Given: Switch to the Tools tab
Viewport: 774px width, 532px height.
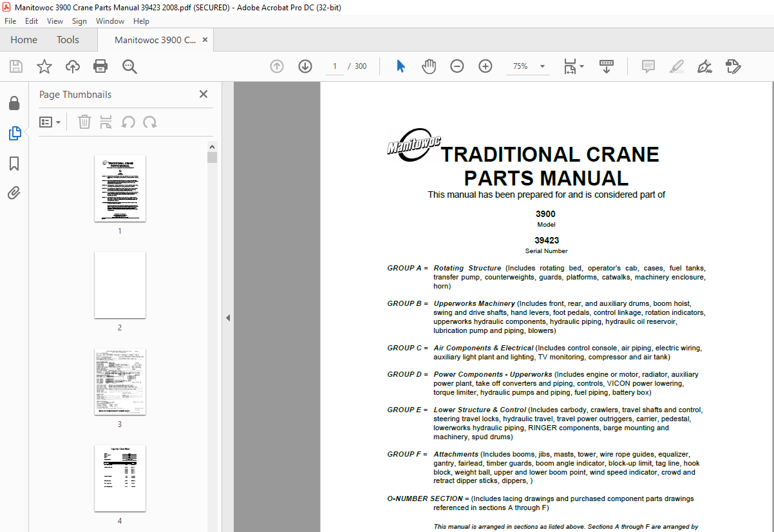Looking at the screenshot, I should tap(68, 40).
